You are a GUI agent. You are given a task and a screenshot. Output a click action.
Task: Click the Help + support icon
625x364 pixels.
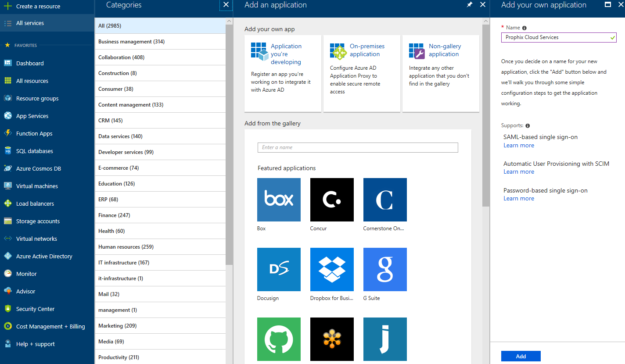click(x=7, y=344)
